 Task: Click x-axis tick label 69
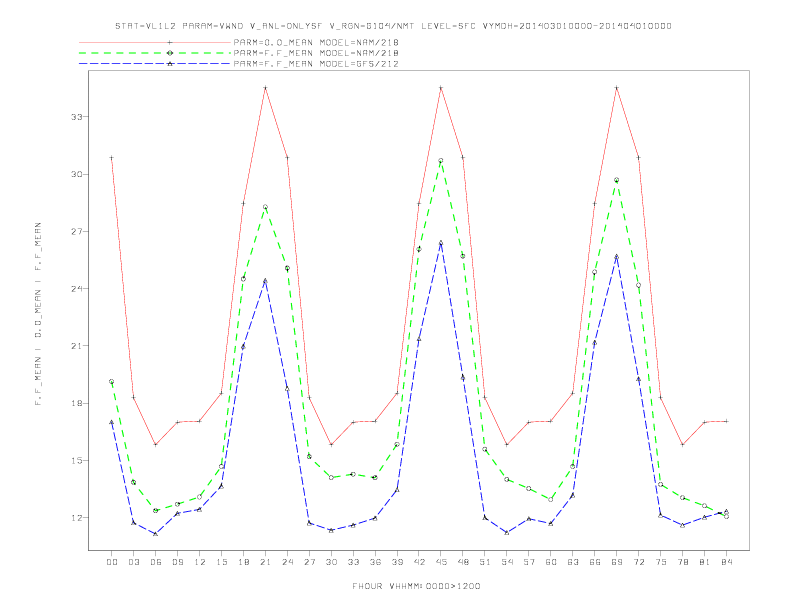[617, 562]
